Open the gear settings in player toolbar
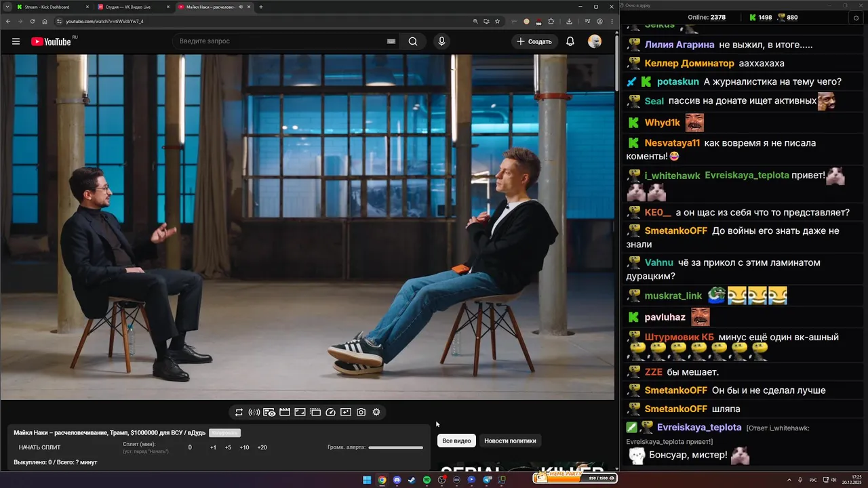 click(x=376, y=412)
